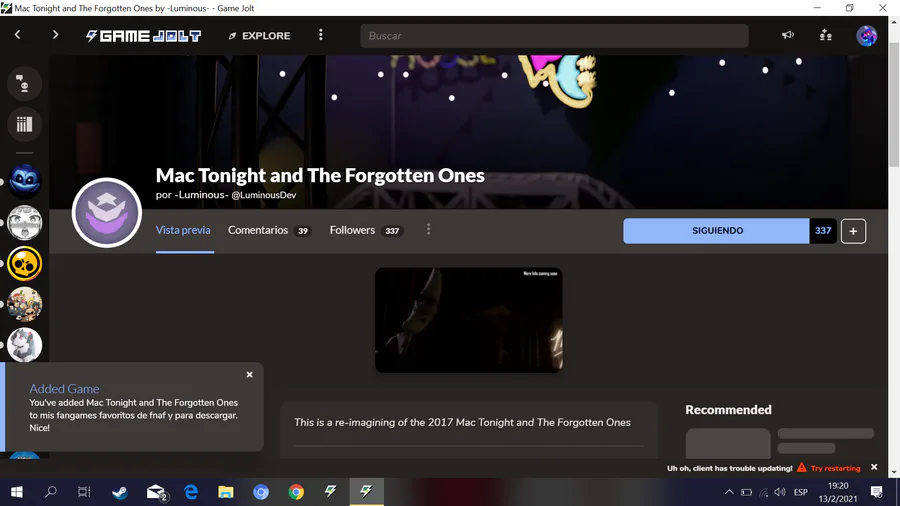
Task: Open the battery status tray icon
Action: click(x=746, y=492)
